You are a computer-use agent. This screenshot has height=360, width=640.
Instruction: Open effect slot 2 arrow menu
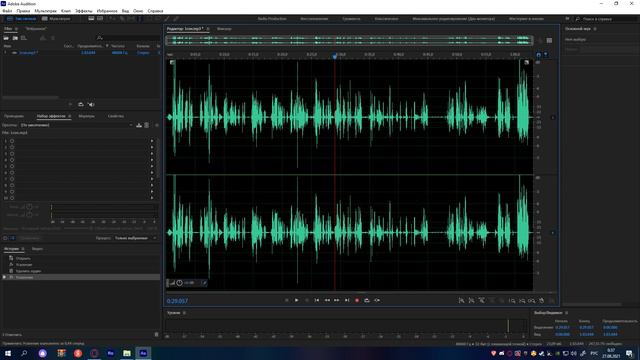point(152,147)
